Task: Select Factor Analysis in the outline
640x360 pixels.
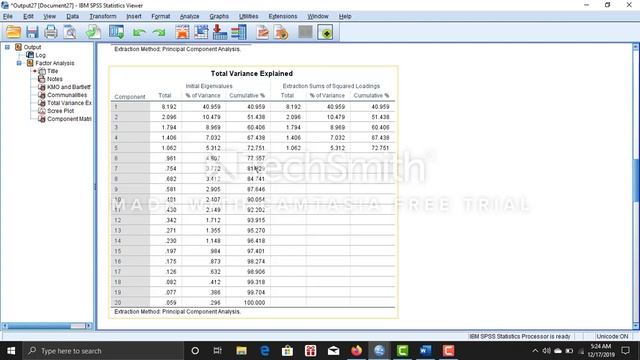Action: pos(55,63)
